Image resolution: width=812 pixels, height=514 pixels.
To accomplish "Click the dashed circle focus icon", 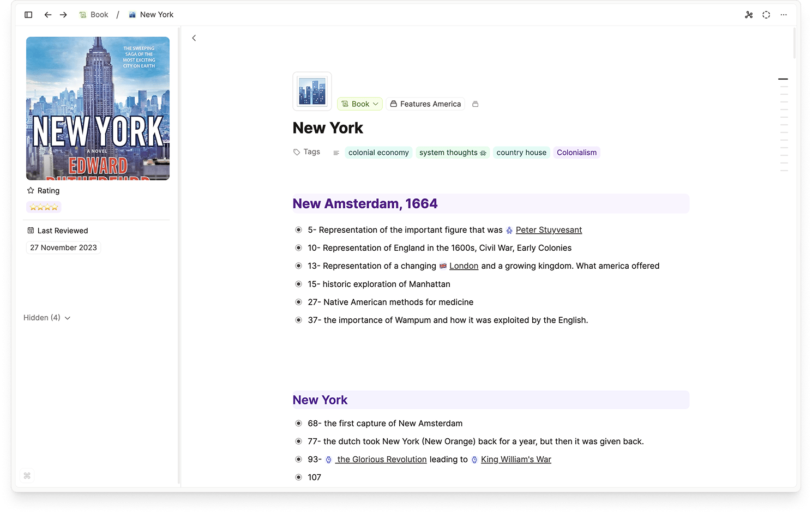I will coord(766,15).
